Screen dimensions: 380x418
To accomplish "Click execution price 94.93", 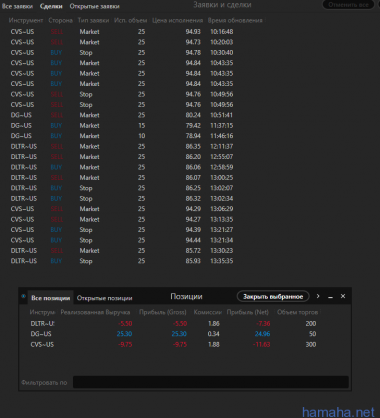I will coord(193,32).
